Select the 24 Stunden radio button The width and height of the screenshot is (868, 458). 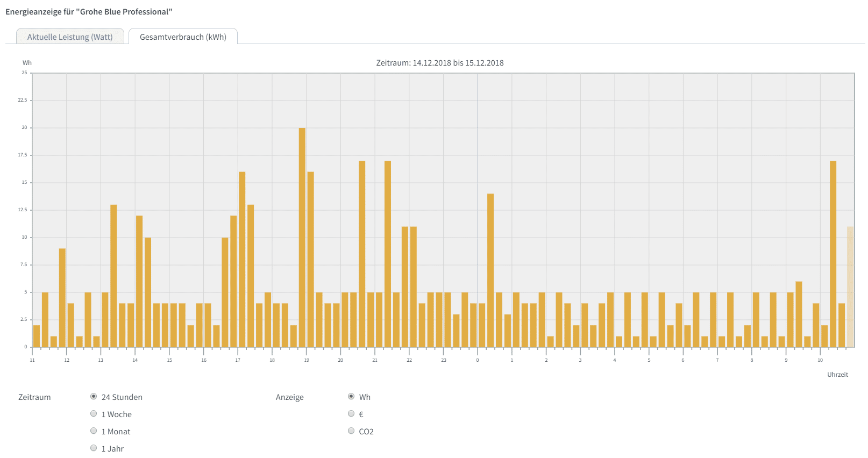(x=94, y=397)
